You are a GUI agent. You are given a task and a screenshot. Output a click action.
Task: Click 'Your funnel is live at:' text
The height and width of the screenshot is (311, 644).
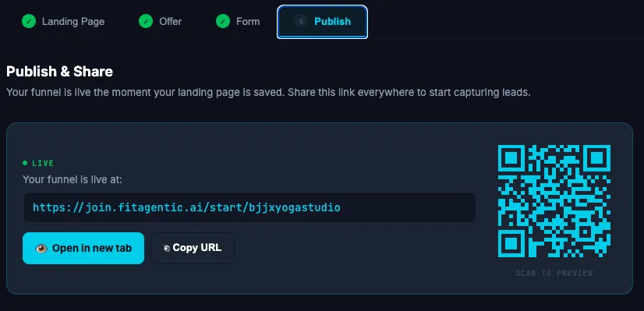pos(73,179)
